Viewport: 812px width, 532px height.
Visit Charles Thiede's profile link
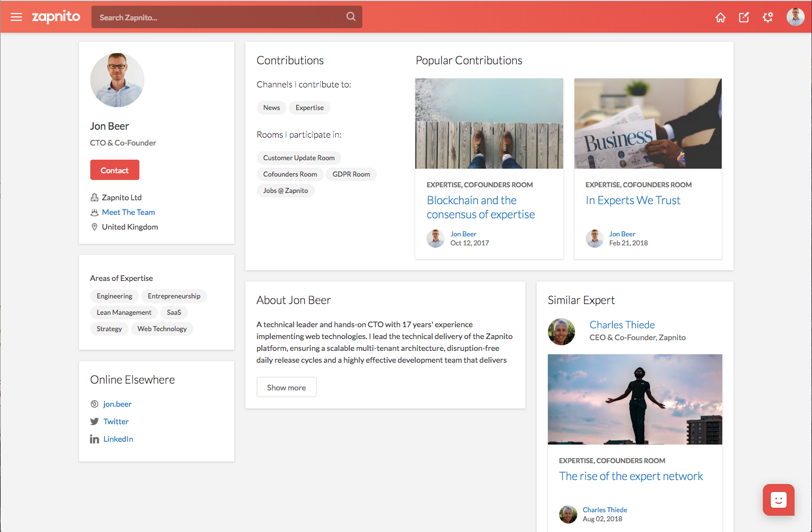[x=622, y=324]
